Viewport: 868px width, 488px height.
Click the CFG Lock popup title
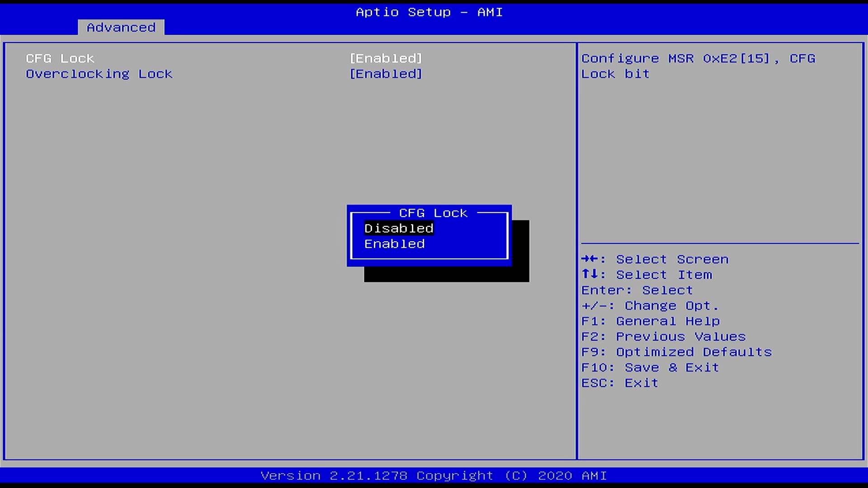click(x=433, y=213)
